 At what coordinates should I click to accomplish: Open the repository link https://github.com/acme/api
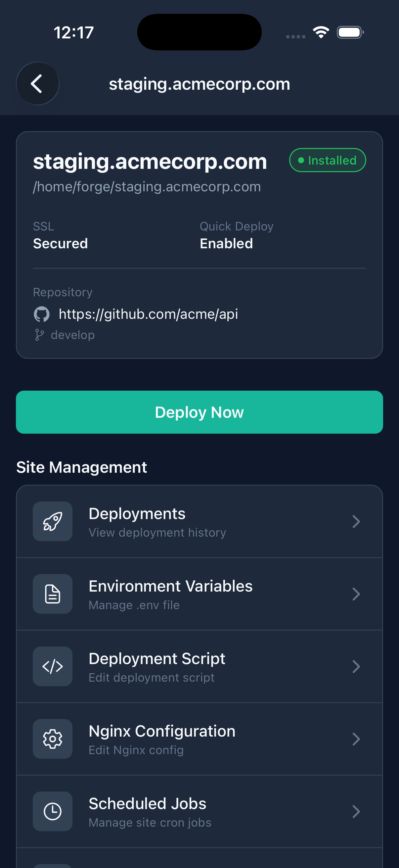coord(149,314)
